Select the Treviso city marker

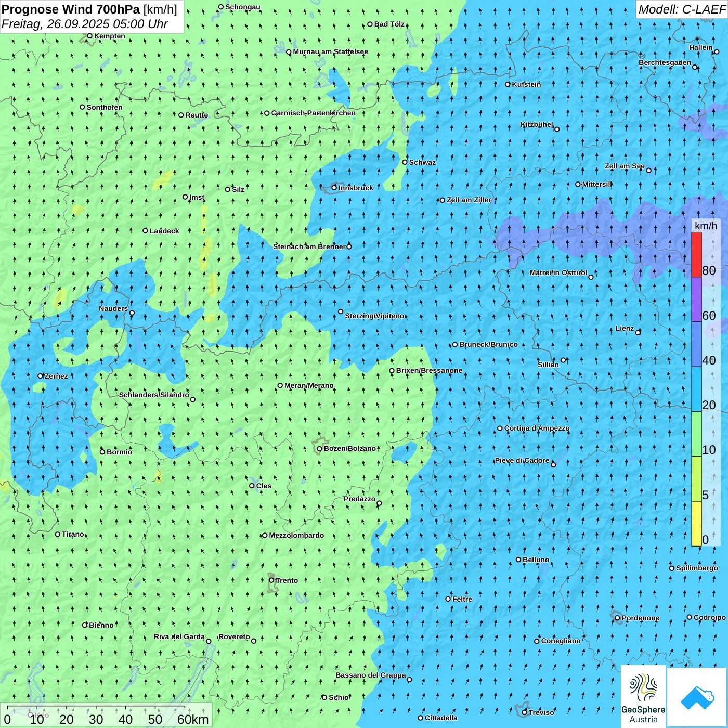pos(524,712)
